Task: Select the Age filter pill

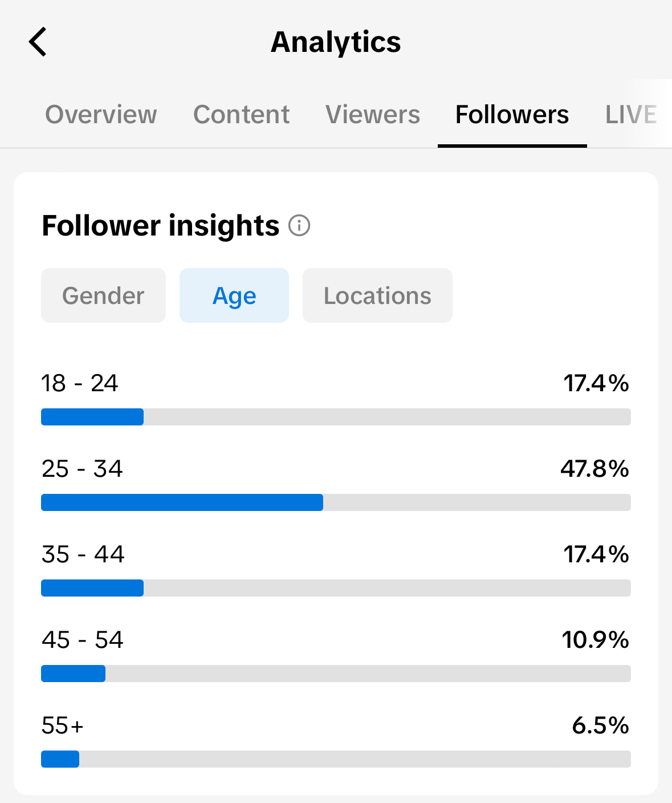Action: tap(234, 295)
